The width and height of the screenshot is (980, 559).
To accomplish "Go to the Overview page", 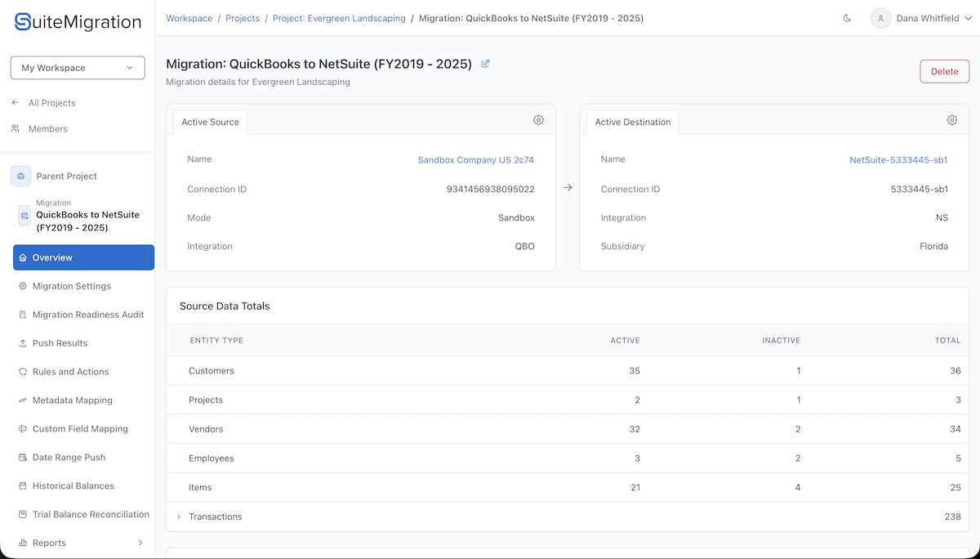I will (x=83, y=257).
